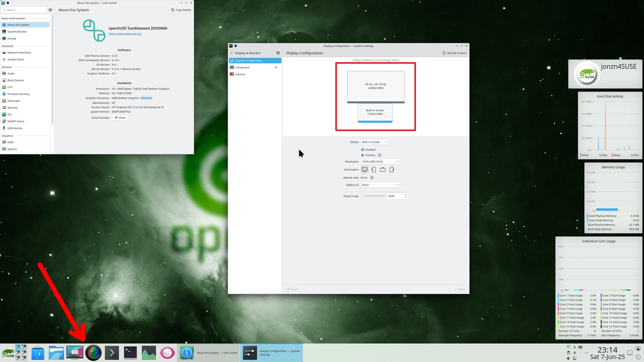
Task: Toggle the Enabled checkbox
Action: pyautogui.click(x=363, y=150)
